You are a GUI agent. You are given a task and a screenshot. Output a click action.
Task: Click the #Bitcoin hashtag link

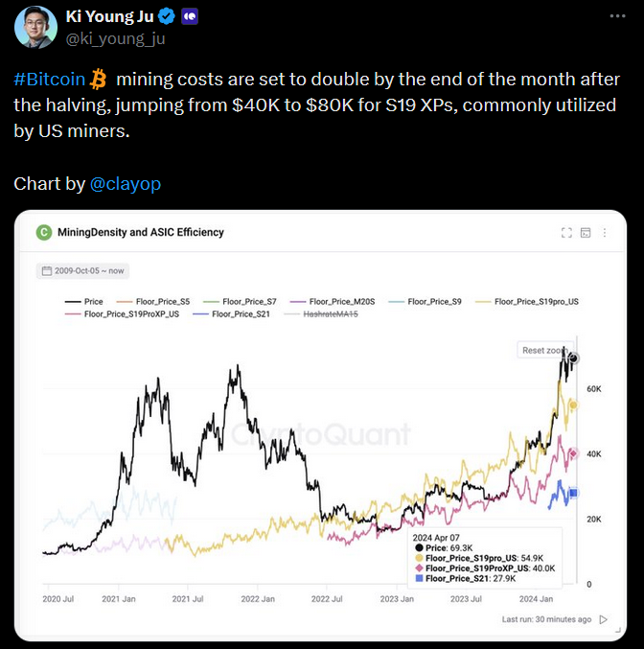tap(50, 79)
